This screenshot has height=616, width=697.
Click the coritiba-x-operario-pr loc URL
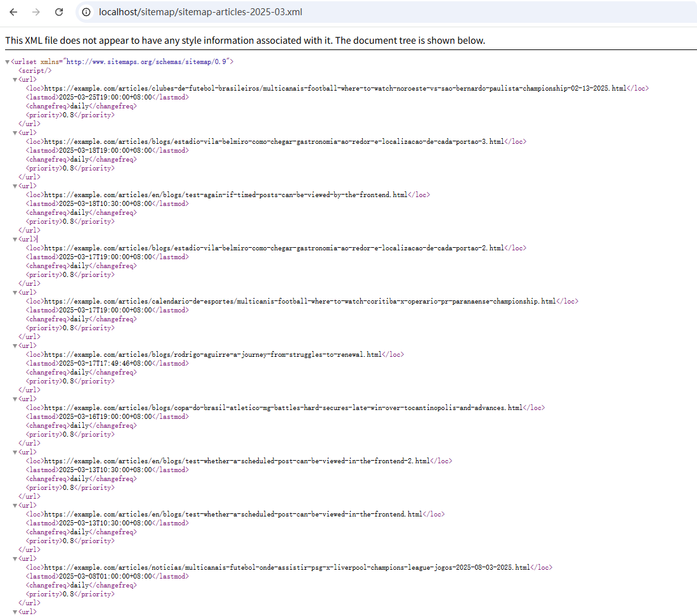coord(300,302)
